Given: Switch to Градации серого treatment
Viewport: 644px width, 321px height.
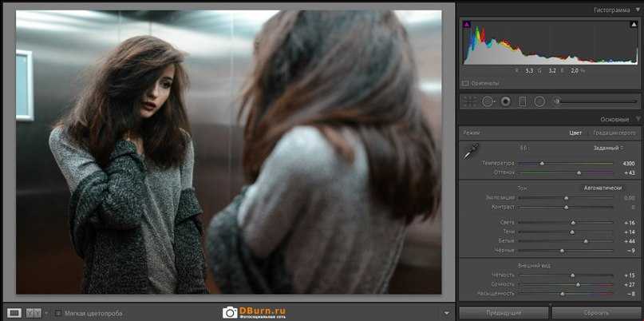Looking at the screenshot, I should coord(614,133).
